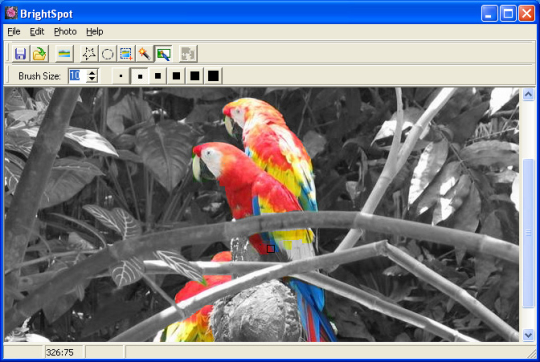Viewport: 540px width, 362px height.
Task: Choose the largest brush size preset
Action: tap(213, 76)
